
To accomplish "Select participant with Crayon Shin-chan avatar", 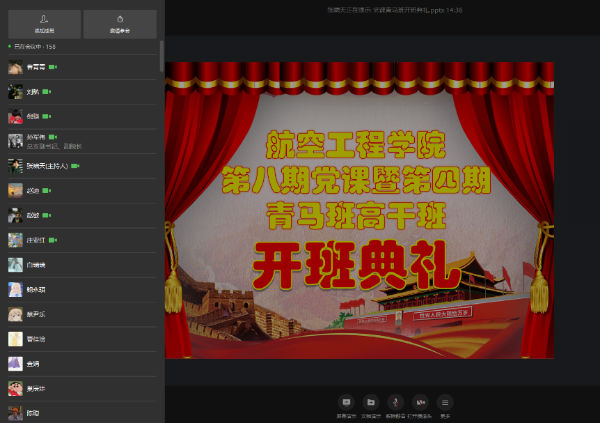I will coord(15,387).
